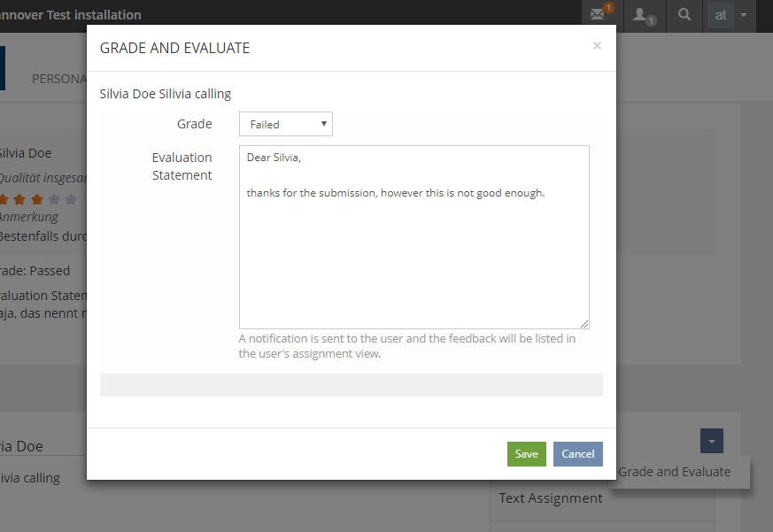Click the 'at' user avatar
The height and width of the screenshot is (532, 773).
[x=721, y=15]
